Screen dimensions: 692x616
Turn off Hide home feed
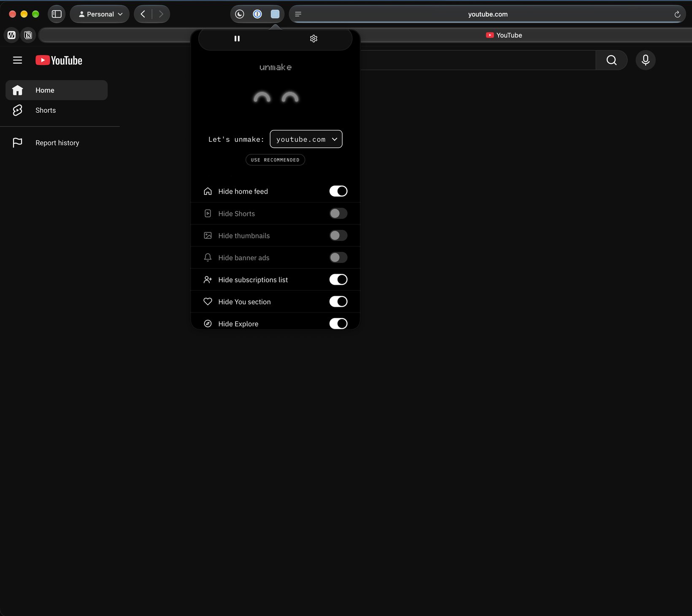(338, 191)
